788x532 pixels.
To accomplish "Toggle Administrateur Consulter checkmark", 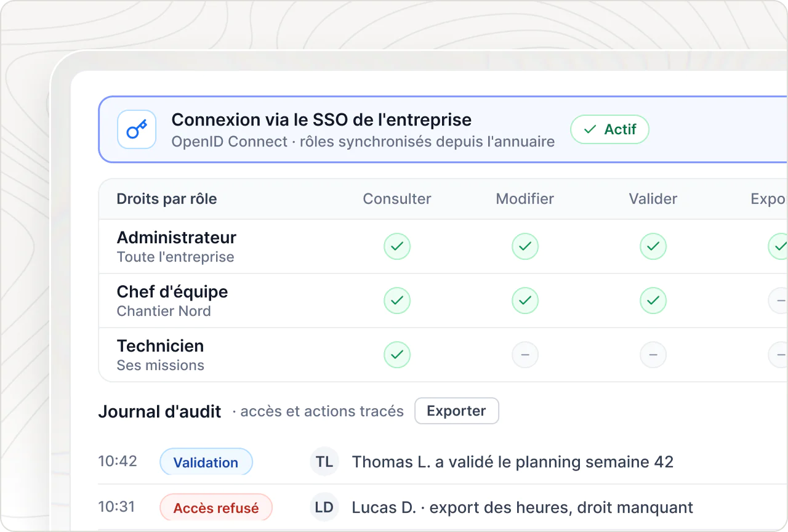I will [x=397, y=246].
